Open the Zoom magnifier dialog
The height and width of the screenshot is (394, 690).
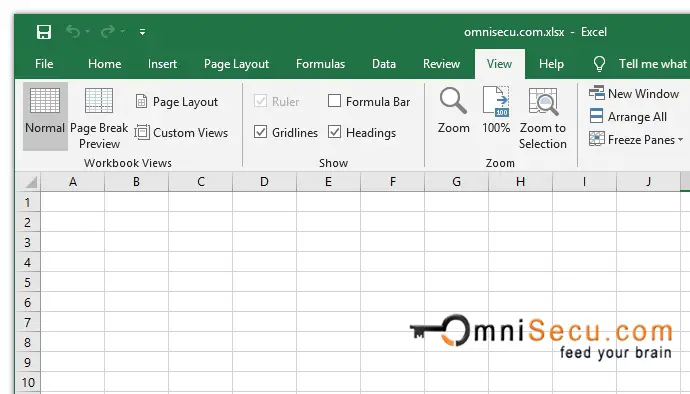[453, 110]
